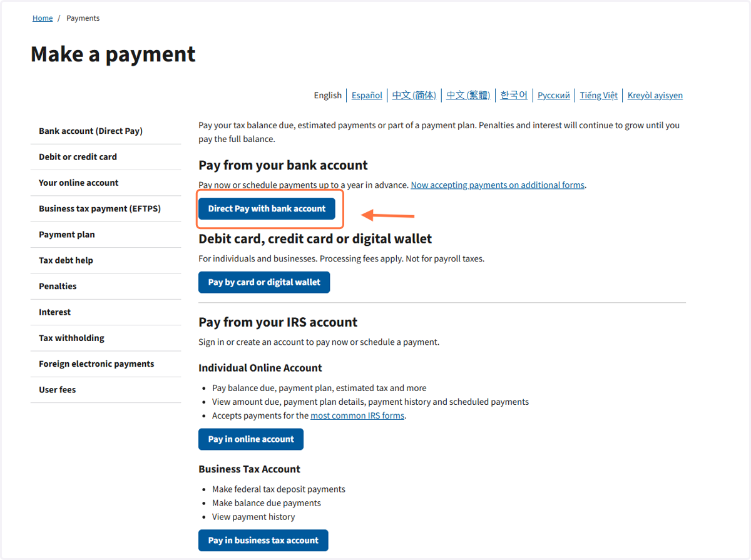The width and height of the screenshot is (751, 560).
Task: Click the Home breadcrumb link
Action: pos(43,18)
